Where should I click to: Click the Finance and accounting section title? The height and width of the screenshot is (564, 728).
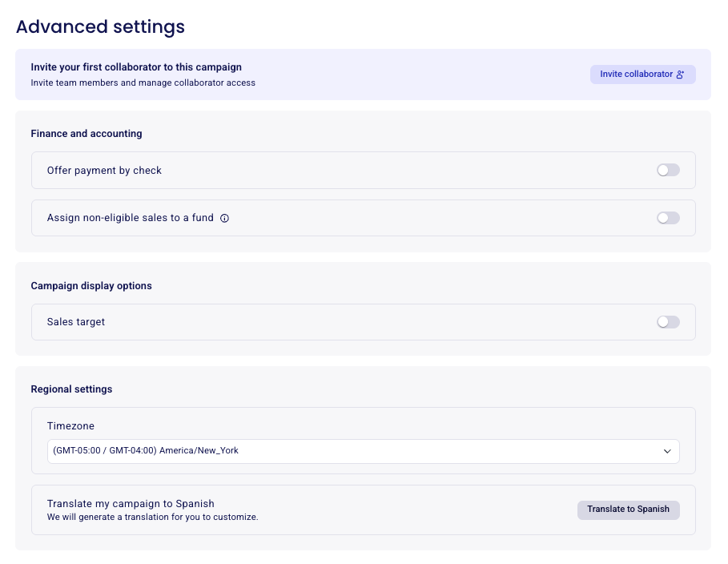coord(86,134)
